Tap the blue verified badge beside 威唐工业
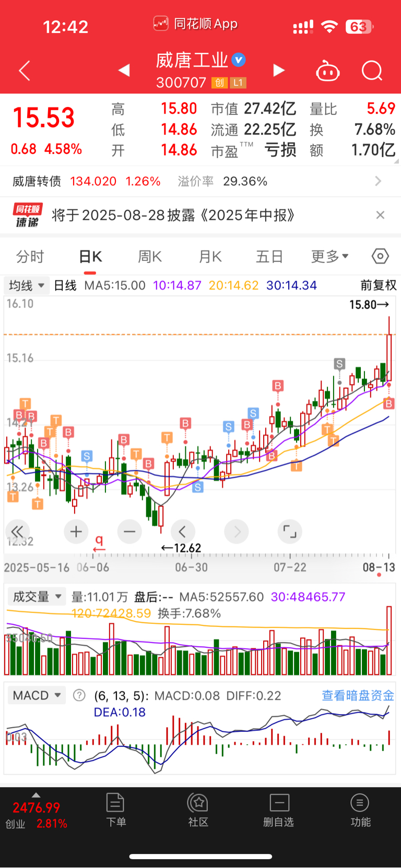 pyautogui.click(x=239, y=60)
